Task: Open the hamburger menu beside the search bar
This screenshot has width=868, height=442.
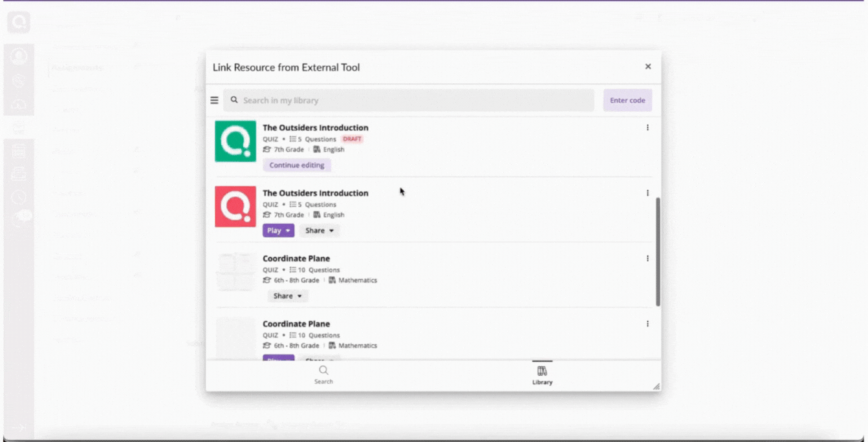Action: 214,100
